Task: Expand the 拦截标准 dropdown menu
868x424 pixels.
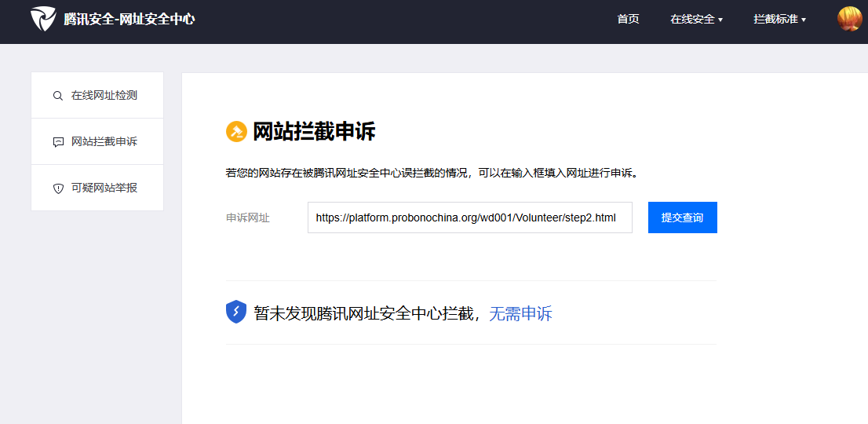Action: coord(779,20)
